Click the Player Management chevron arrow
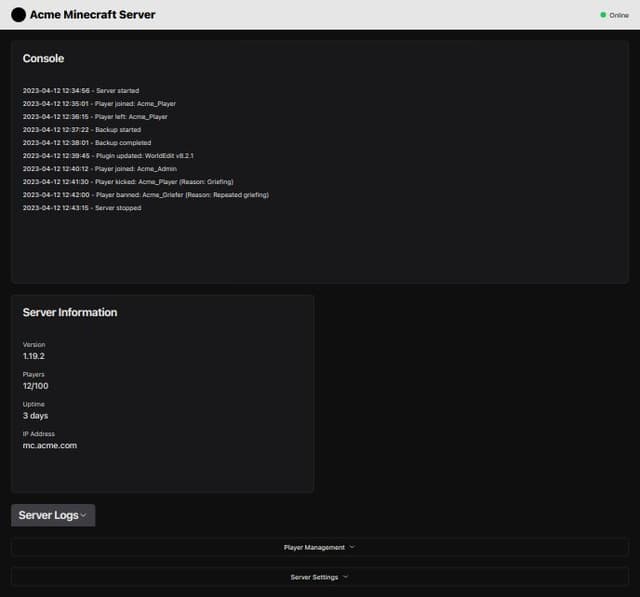Screen dimensions: 640x597 pyautogui.click(x=352, y=547)
